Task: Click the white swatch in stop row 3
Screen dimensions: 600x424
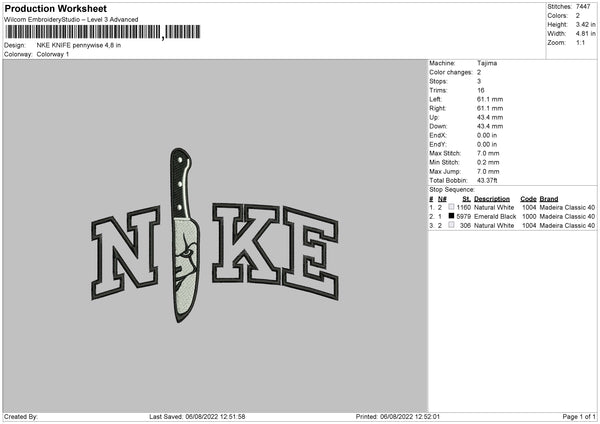Action: pos(451,225)
